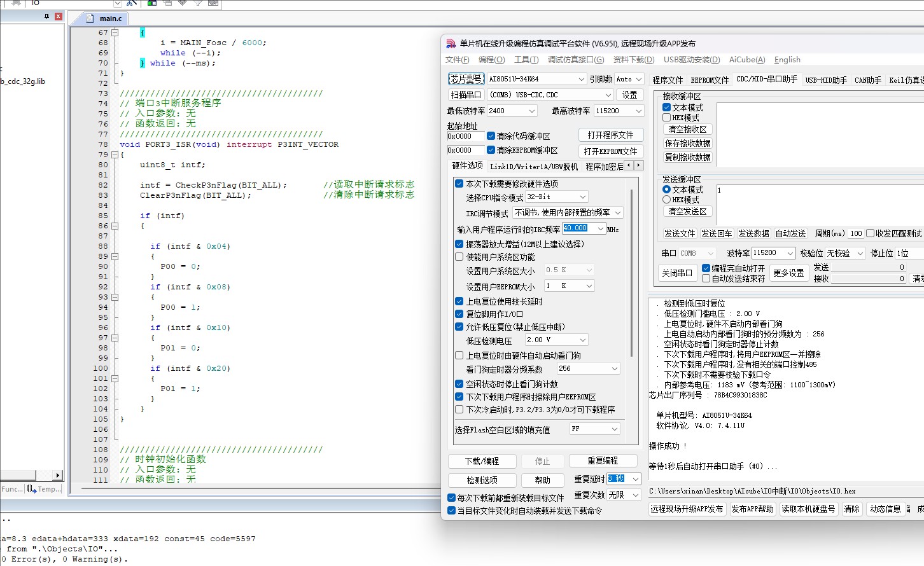Enable 上电复位时由硬件自动启动看门狗 checkbox
The width and height of the screenshot is (924, 566).
click(459, 355)
